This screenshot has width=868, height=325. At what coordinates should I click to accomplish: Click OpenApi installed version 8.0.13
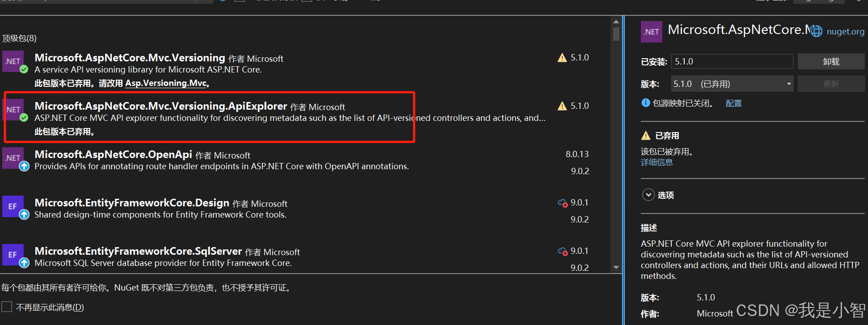pos(577,154)
